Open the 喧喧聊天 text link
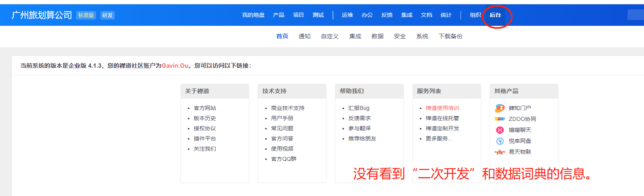Image resolution: width=644 pixels, height=196 pixels. point(520,130)
